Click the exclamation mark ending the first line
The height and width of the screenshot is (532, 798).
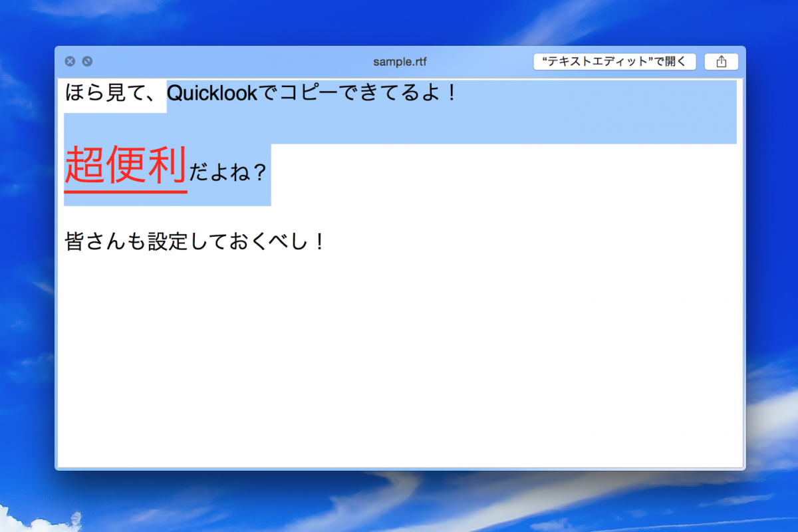[x=452, y=93]
